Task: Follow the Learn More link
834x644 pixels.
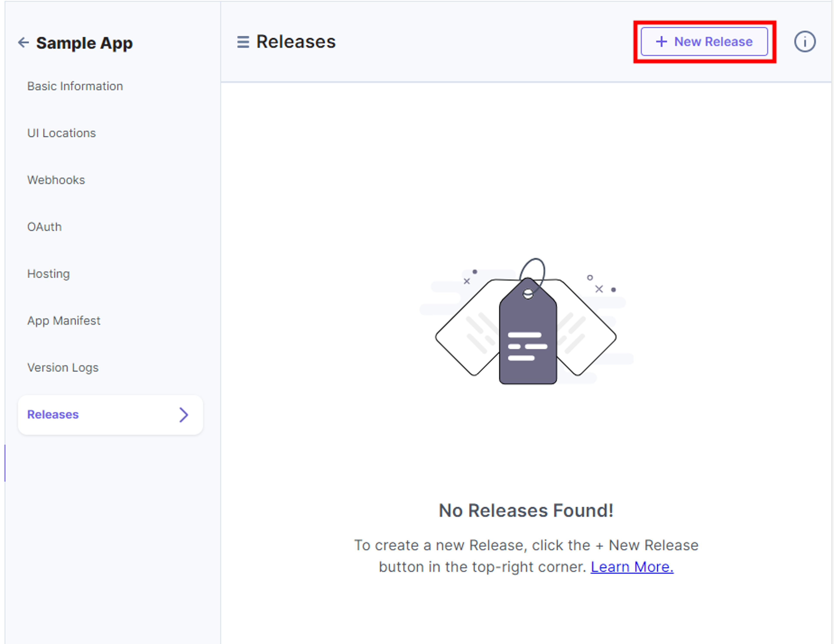Action: click(x=632, y=567)
